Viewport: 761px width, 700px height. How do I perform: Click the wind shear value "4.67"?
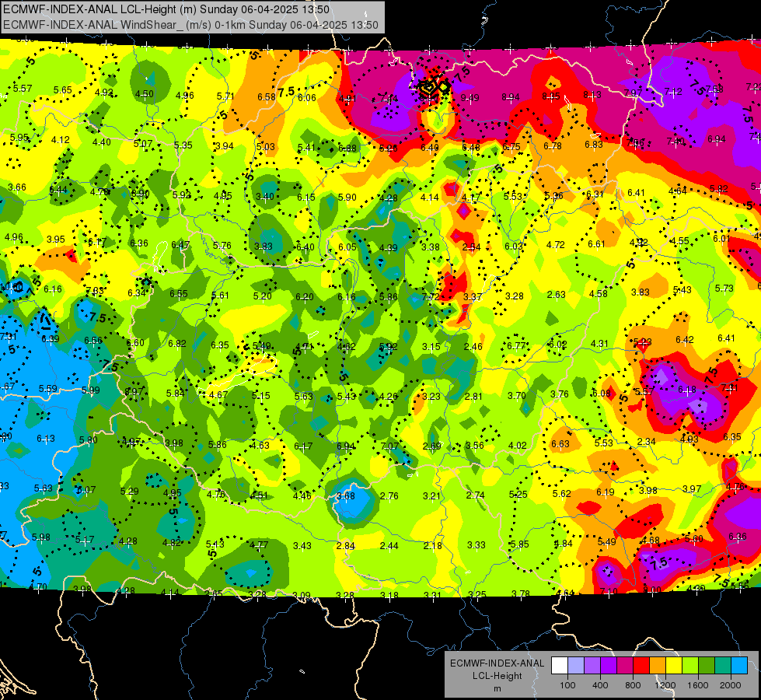click(x=218, y=394)
